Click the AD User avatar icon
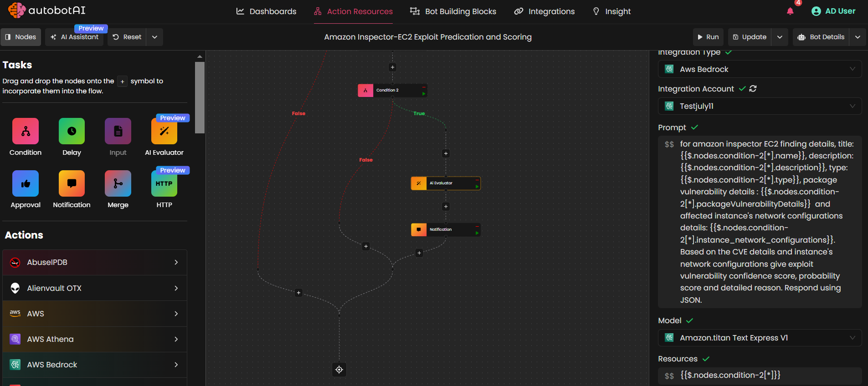868x386 pixels. pyautogui.click(x=816, y=11)
